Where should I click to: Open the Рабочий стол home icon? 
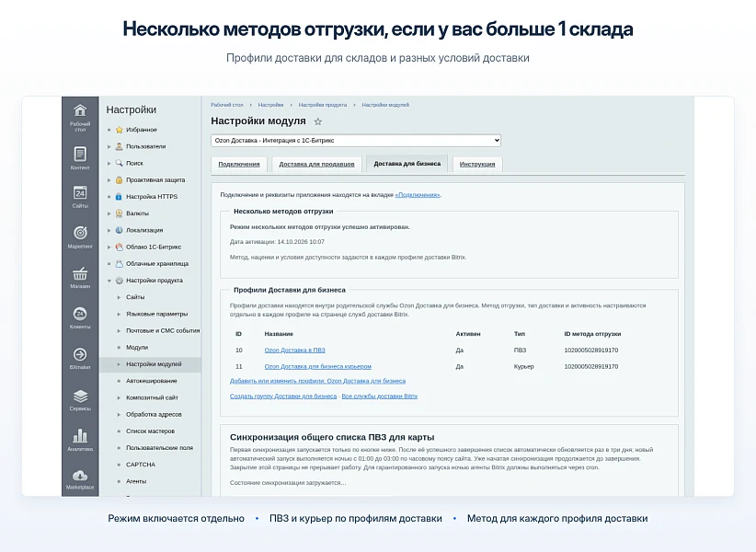click(80, 110)
